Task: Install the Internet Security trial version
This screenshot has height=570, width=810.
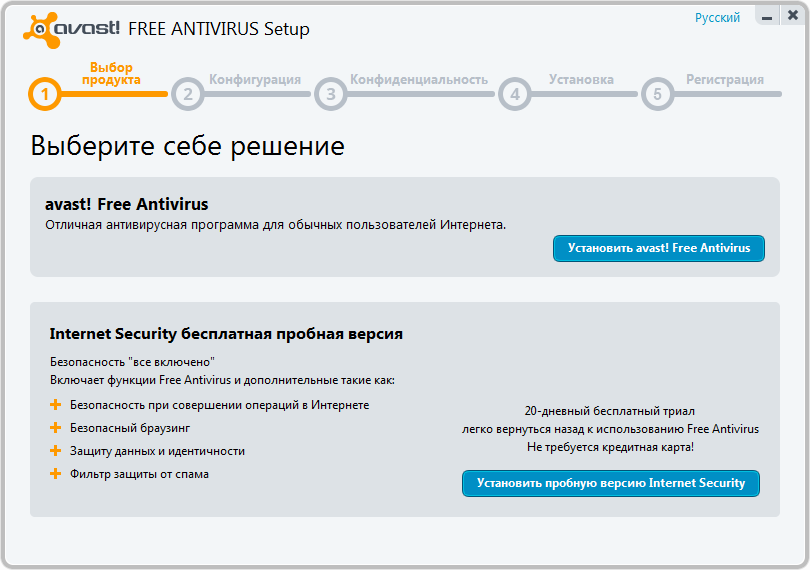Action: (610, 483)
